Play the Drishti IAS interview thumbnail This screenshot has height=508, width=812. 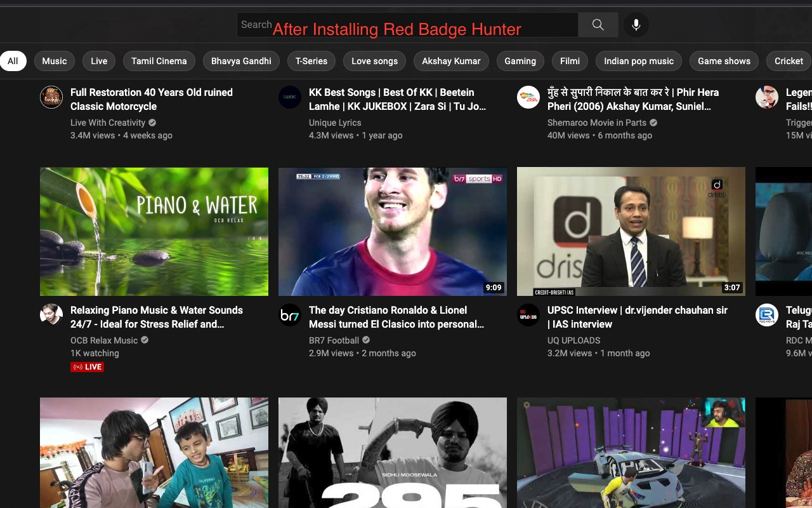(x=631, y=232)
